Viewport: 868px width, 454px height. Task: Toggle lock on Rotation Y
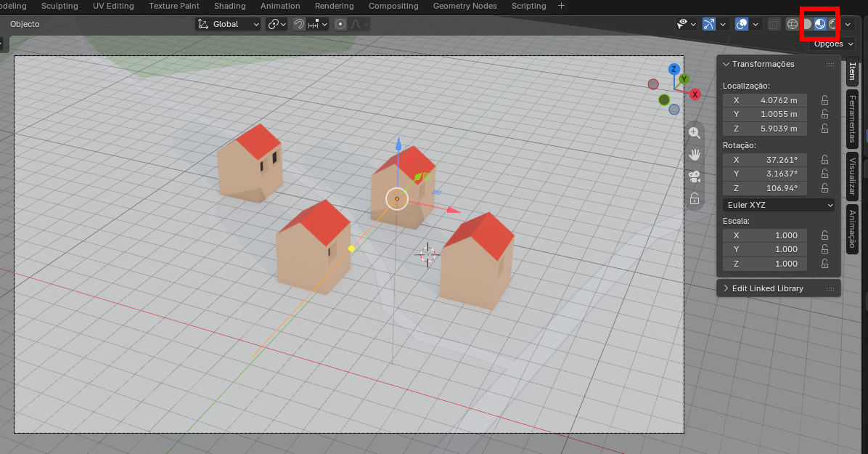tap(824, 174)
